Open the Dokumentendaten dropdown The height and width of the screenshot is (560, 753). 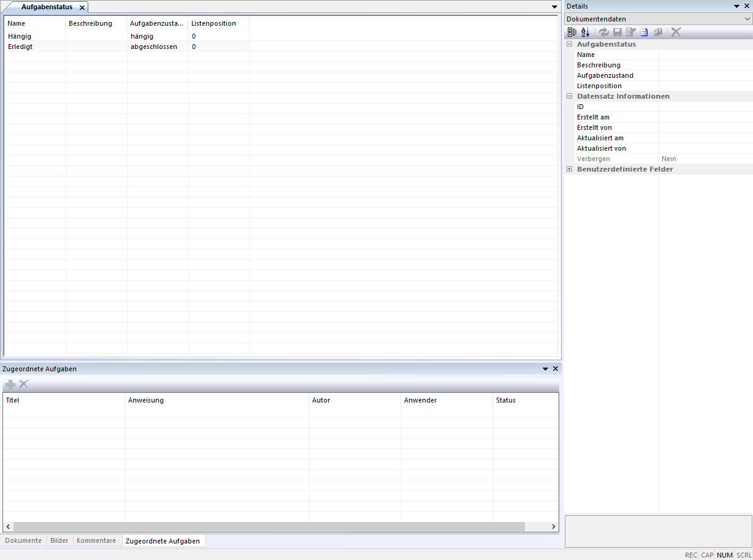[x=746, y=19]
